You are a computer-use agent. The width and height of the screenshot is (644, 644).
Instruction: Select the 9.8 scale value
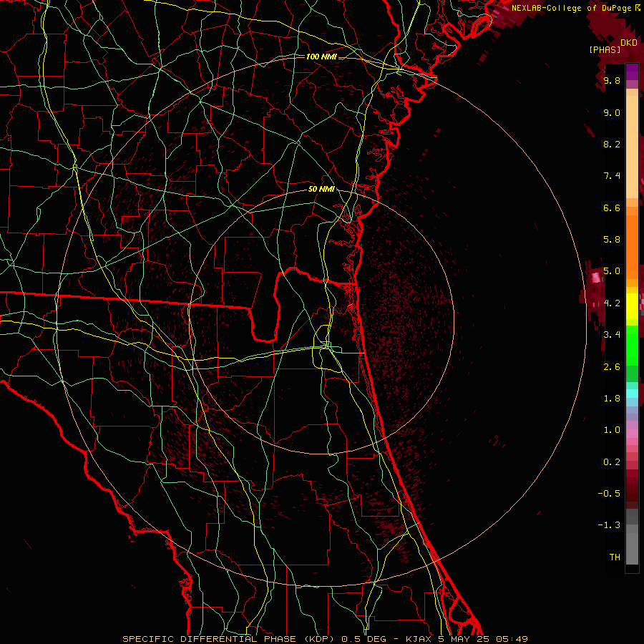tap(612, 81)
